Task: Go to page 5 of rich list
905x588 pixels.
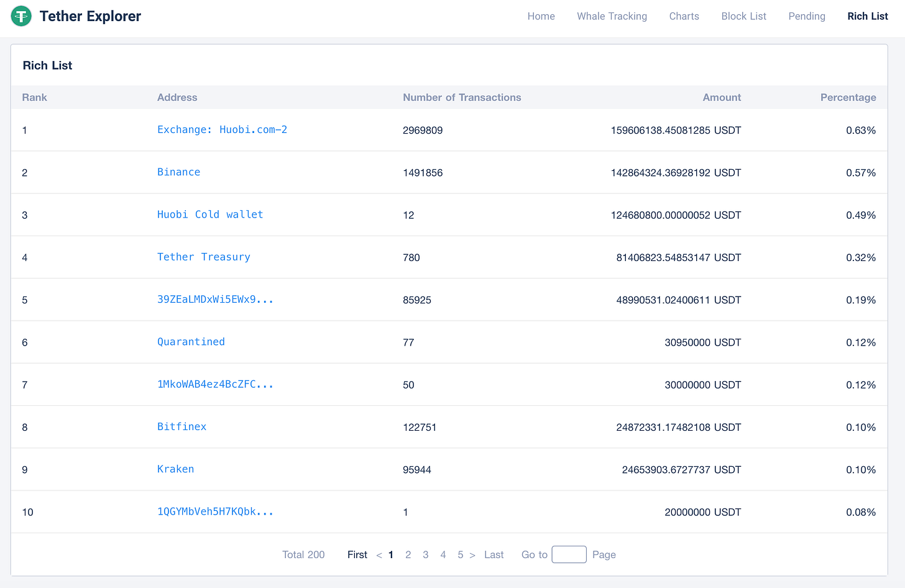Action: pos(461,554)
